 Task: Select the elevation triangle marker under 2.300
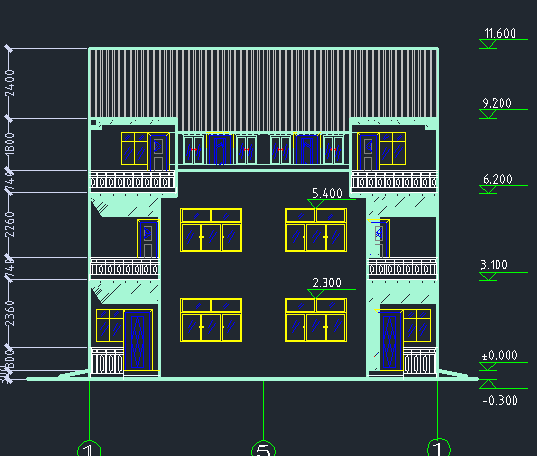(x=316, y=294)
